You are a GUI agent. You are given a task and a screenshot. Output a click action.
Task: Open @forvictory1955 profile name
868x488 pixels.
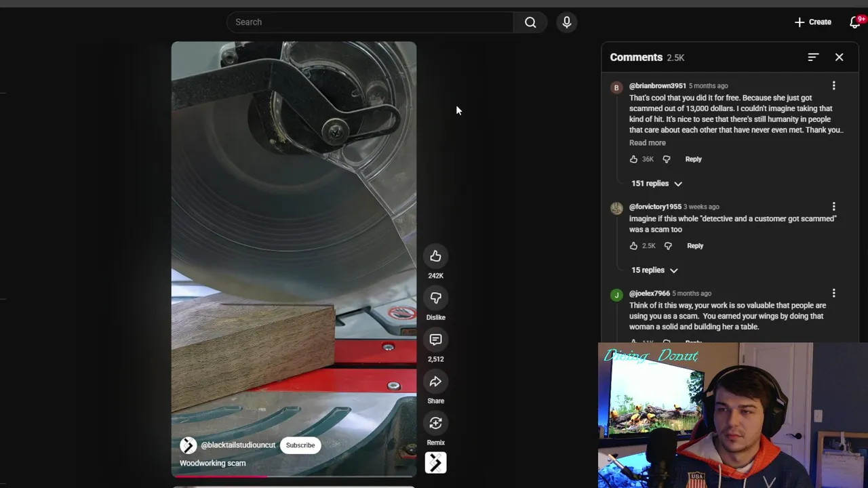tap(655, 207)
